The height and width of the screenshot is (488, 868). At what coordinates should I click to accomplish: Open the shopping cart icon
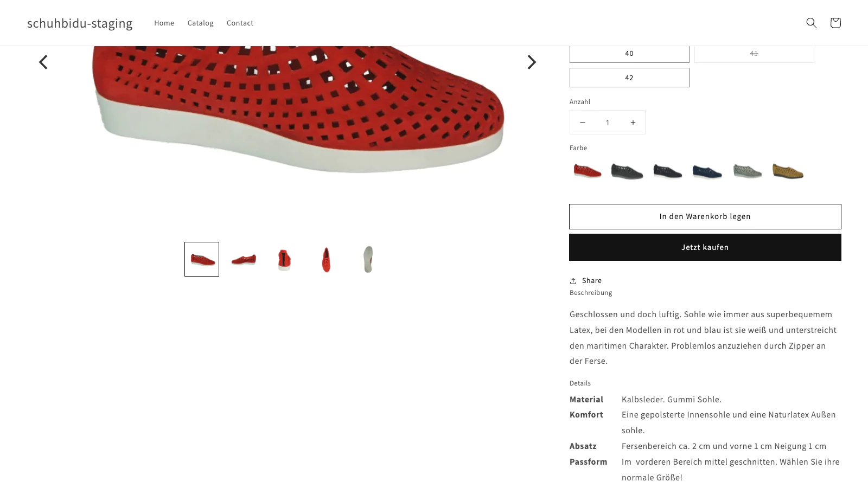click(835, 23)
